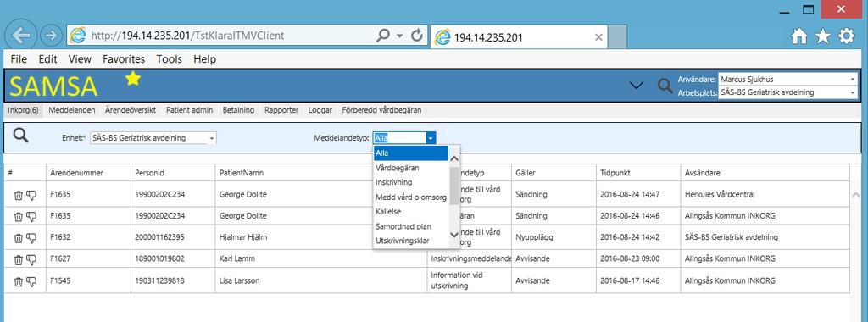Choose Vårdbegäran in the dropdown list
The width and height of the screenshot is (868, 322).
[x=411, y=168]
